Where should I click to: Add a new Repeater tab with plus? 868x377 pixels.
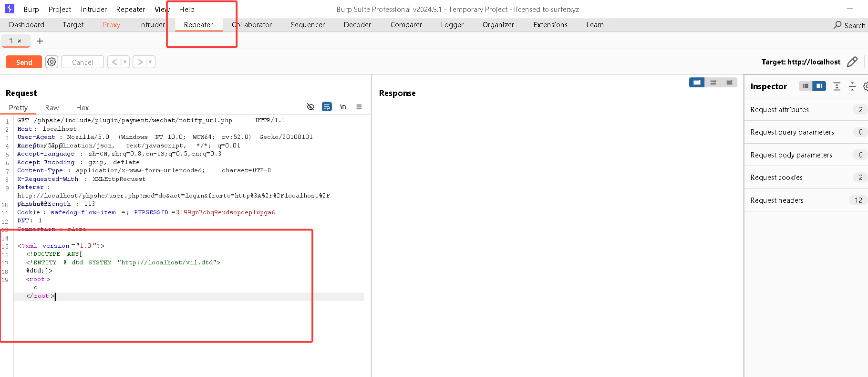[40, 41]
